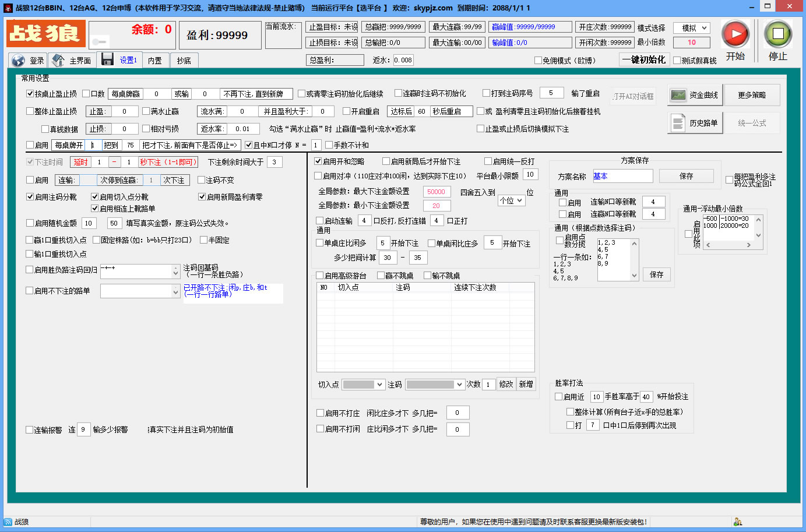Click the red 开始 start icon

[x=735, y=33]
